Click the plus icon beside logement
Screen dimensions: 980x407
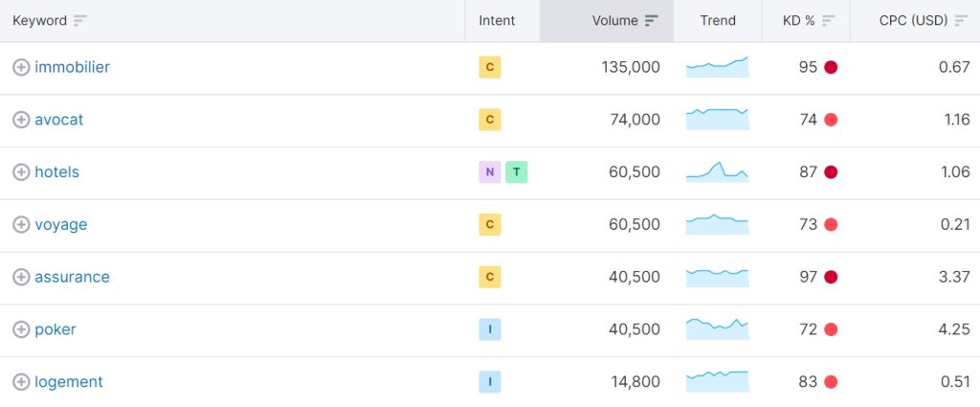(x=21, y=382)
